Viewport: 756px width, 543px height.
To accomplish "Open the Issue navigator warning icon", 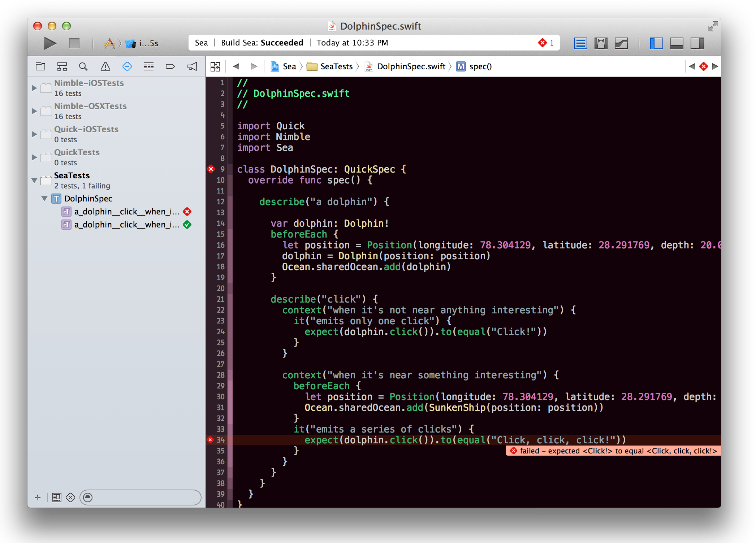I will tap(105, 66).
